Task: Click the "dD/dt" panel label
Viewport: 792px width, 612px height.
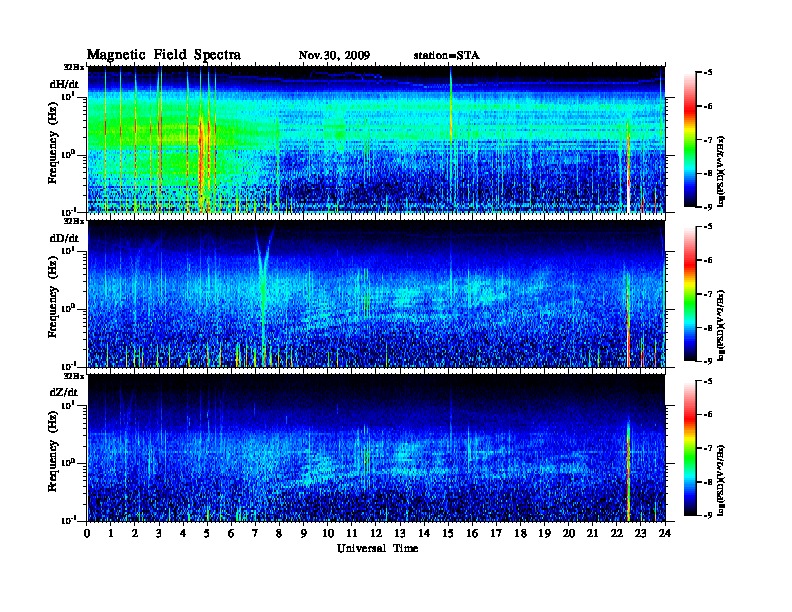Action: pyautogui.click(x=64, y=238)
